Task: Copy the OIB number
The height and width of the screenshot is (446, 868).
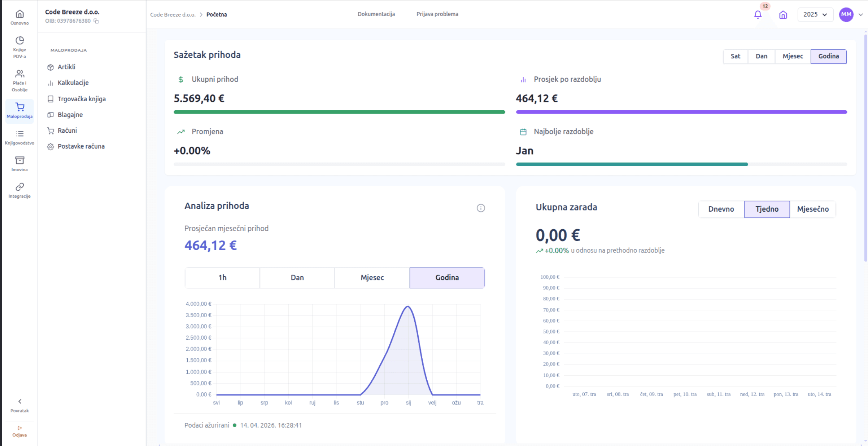Action: coord(96,21)
